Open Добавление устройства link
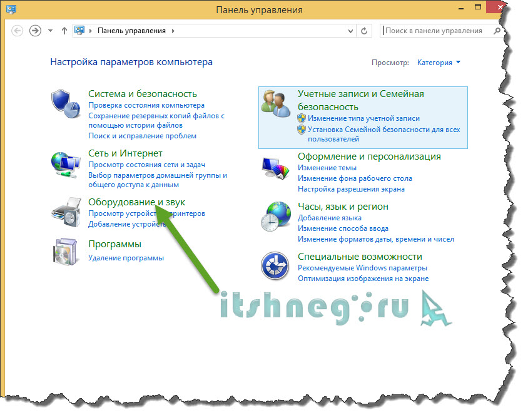The width and height of the screenshot is (528, 420). (x=127, y=224)
